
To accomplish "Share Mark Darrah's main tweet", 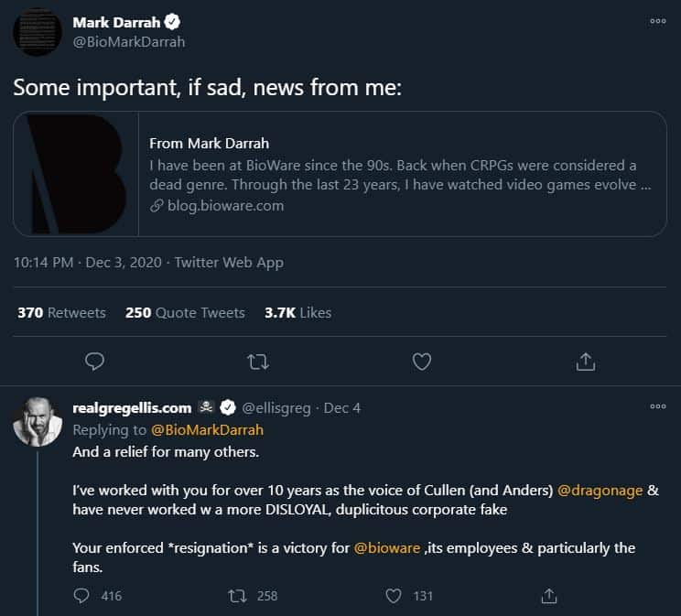I will [586, 362].
